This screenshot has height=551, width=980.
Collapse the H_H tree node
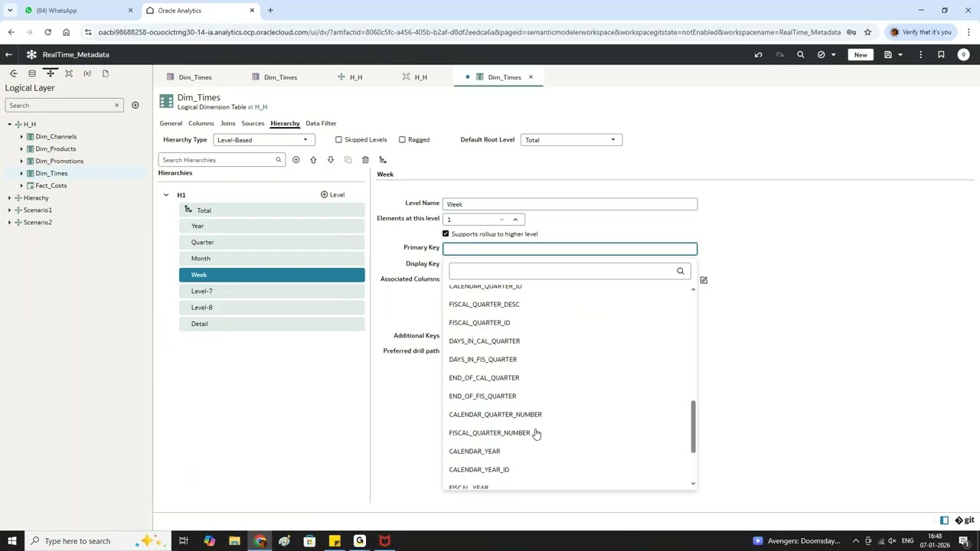click(x=9, y=124)
